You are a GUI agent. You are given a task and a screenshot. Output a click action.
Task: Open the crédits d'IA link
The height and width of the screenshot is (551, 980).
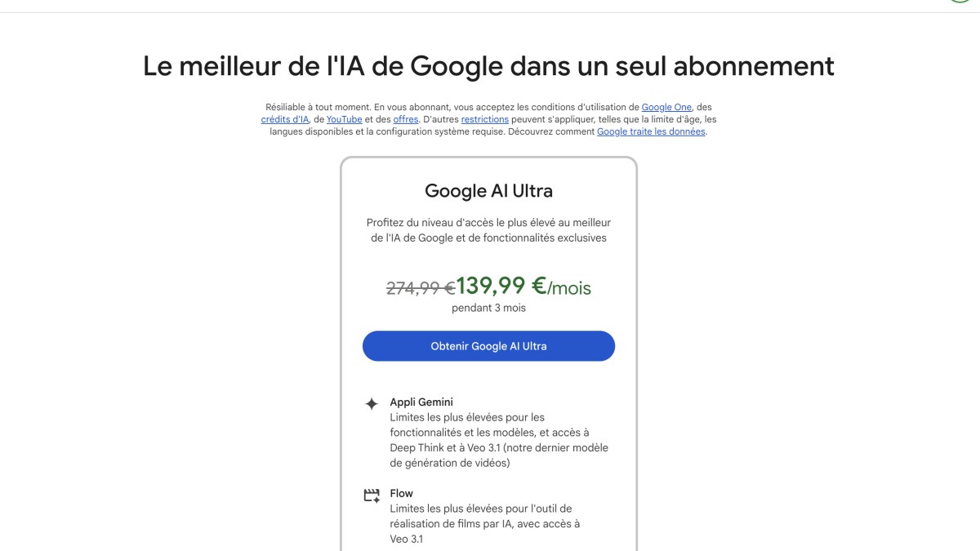[285, 119]
